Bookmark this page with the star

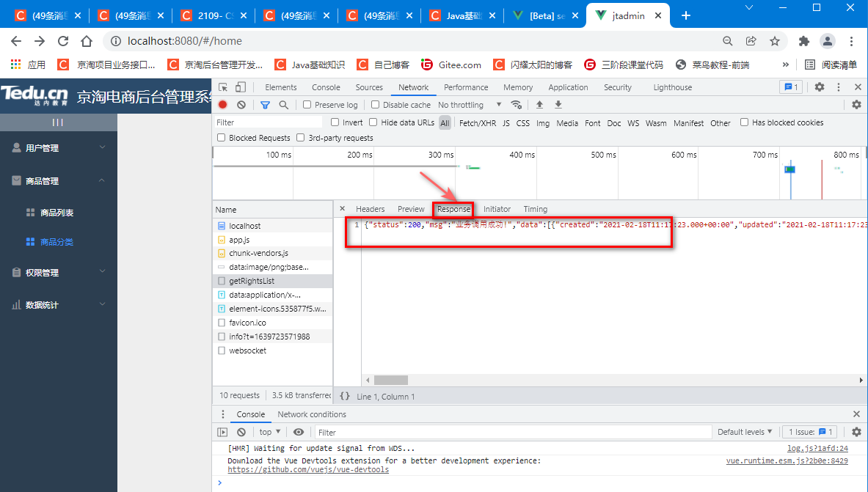[774, 41]
